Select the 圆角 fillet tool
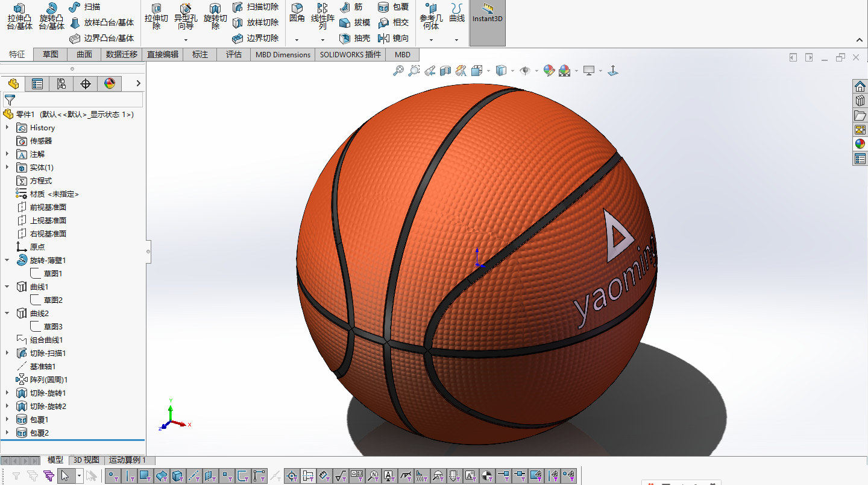This screenshot has width=868, height=485. coord(297,13)
